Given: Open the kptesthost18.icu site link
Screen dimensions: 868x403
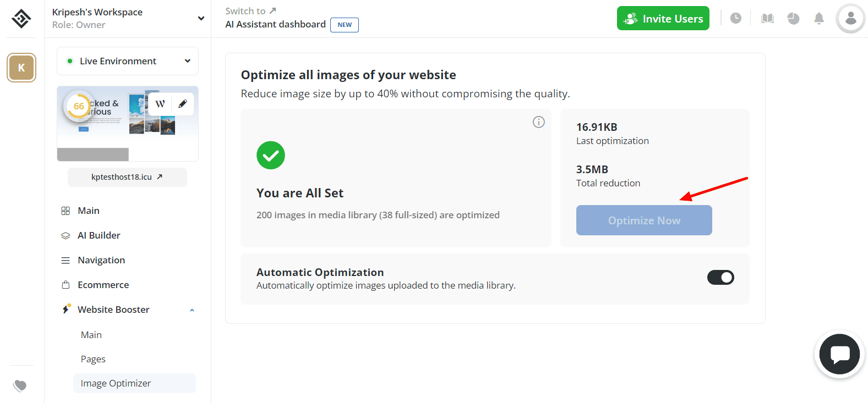Looking at the screenshot, I should point(127,177).
